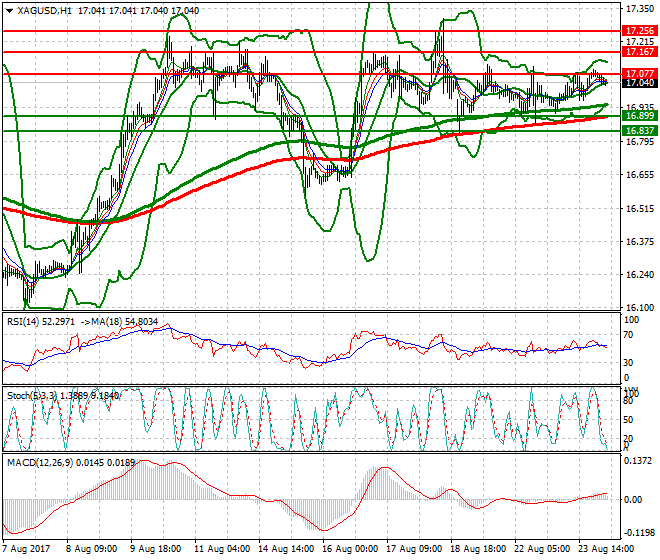Select the 16.899 green support label
Image resolution: width=660 pixels, height=560 pixels.
pyautogui.click(x=639, y=116)
